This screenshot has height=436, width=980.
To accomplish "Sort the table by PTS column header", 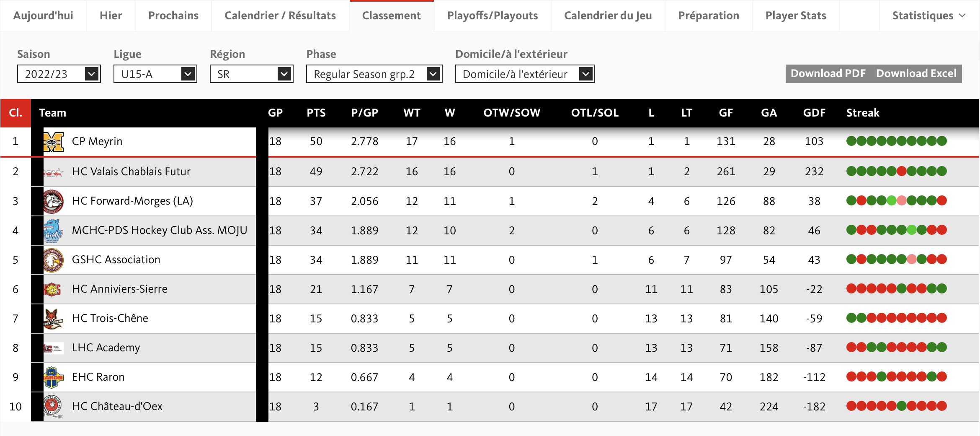I will (x=316, y=113).
